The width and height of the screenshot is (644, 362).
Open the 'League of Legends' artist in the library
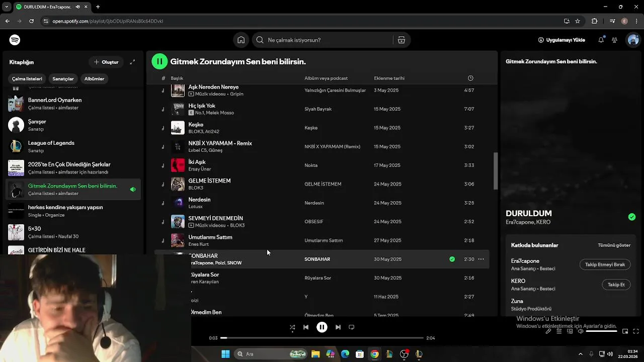(73, 146)
